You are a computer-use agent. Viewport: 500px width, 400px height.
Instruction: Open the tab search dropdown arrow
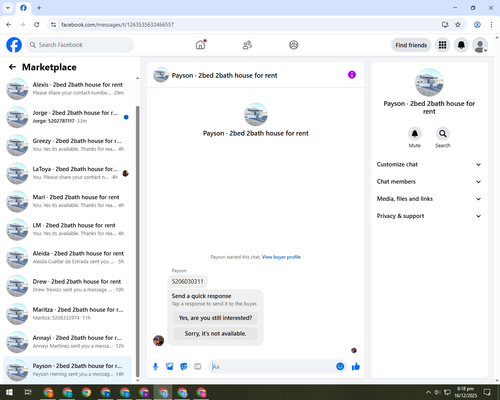click(8, 8)
